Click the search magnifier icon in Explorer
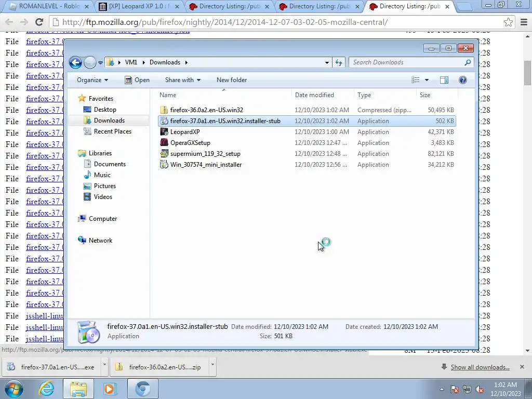This screenshot has width=532, height=399. tap(468, 62)
